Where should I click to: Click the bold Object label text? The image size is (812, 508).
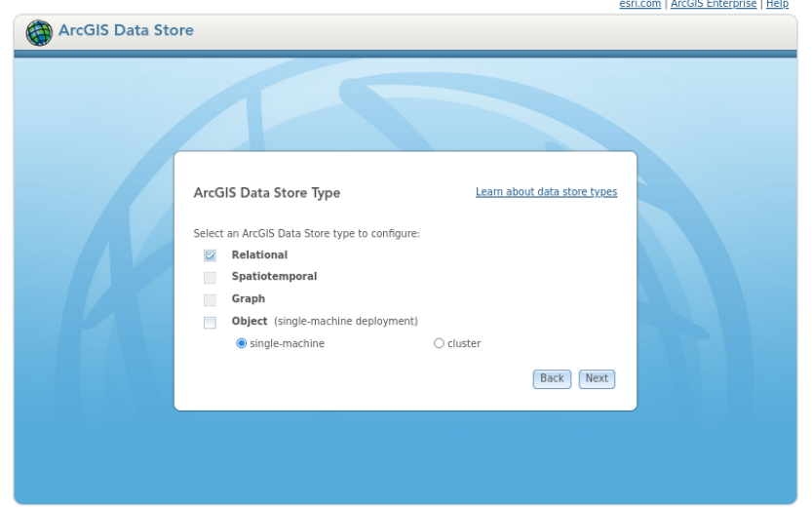pos(250,321)
